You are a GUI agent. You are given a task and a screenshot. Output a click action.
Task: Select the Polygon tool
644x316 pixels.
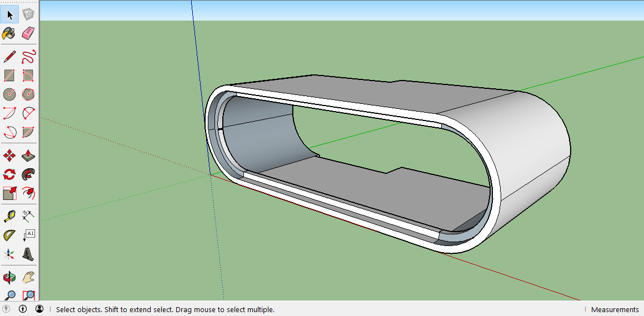28,94
